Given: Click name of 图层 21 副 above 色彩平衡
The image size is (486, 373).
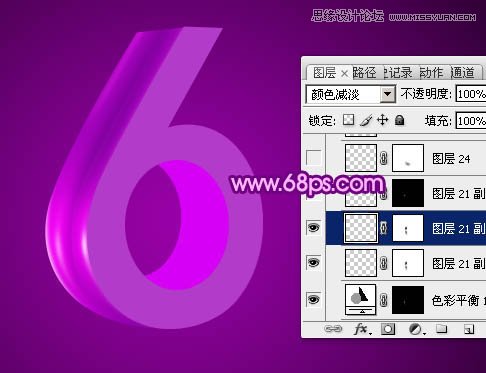Looking at the screenshot, I should click(x=459, y=263).
